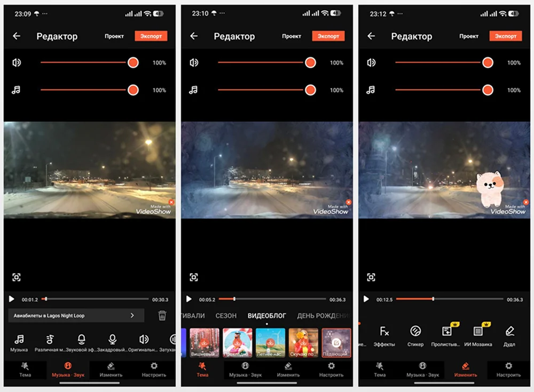
Task: Open the Музыка music note tool
Action: (x=19, y=342)
